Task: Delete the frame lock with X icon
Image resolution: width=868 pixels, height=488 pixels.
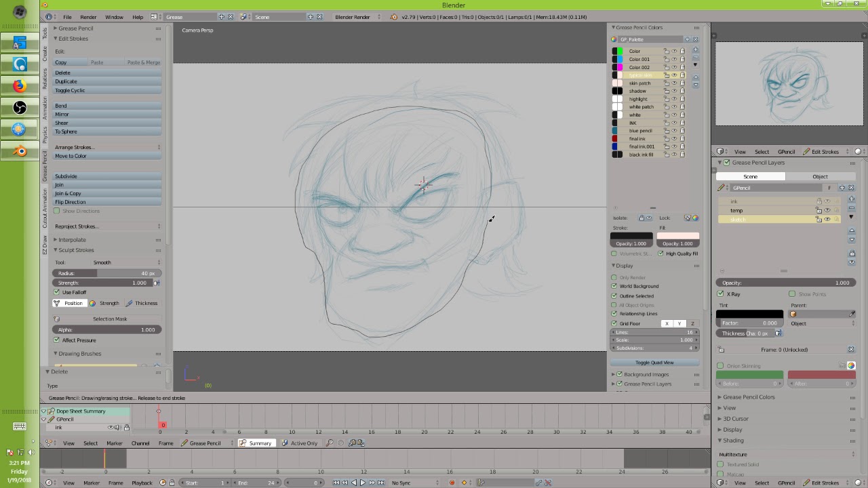Action: click(851, 350)
